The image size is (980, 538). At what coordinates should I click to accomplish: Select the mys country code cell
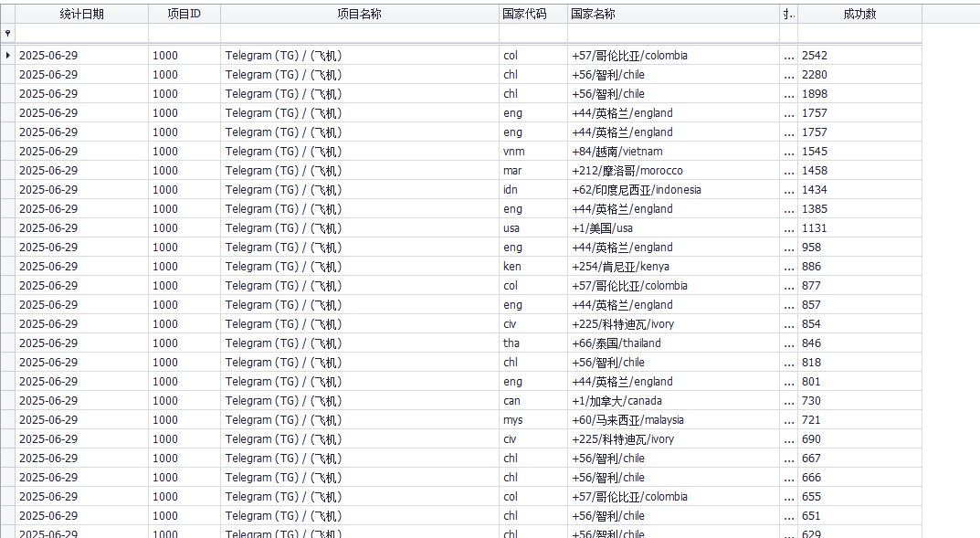533,420
